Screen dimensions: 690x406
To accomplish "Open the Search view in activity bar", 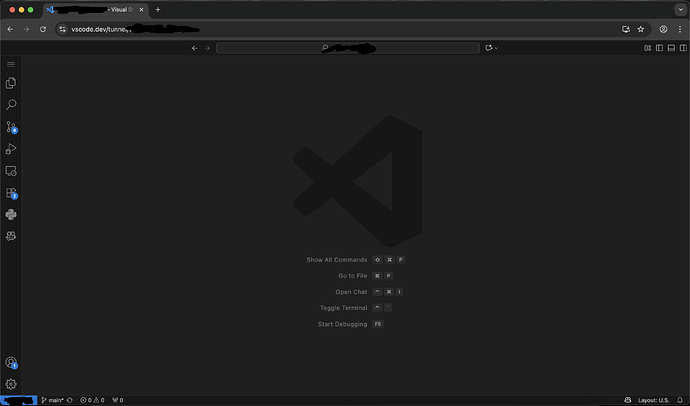I will pyautogui.click(x=11, y=105).
